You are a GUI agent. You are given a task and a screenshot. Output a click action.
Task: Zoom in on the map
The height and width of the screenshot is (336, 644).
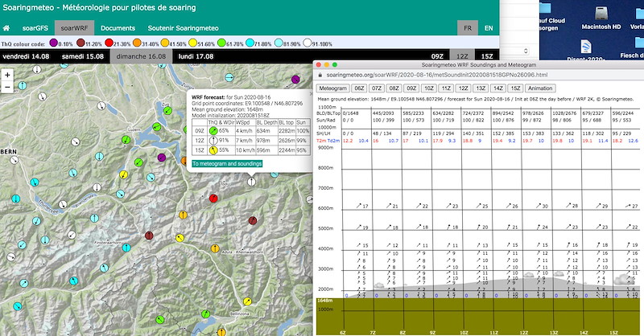7,75
